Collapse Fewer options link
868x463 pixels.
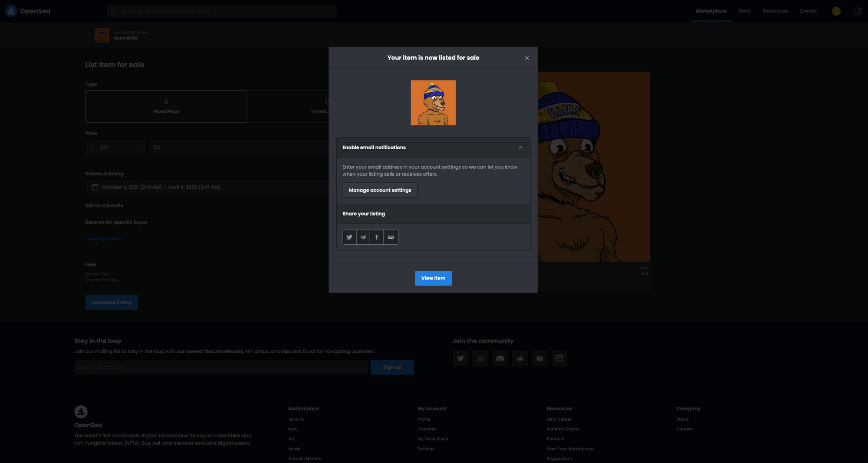[104, 239]
